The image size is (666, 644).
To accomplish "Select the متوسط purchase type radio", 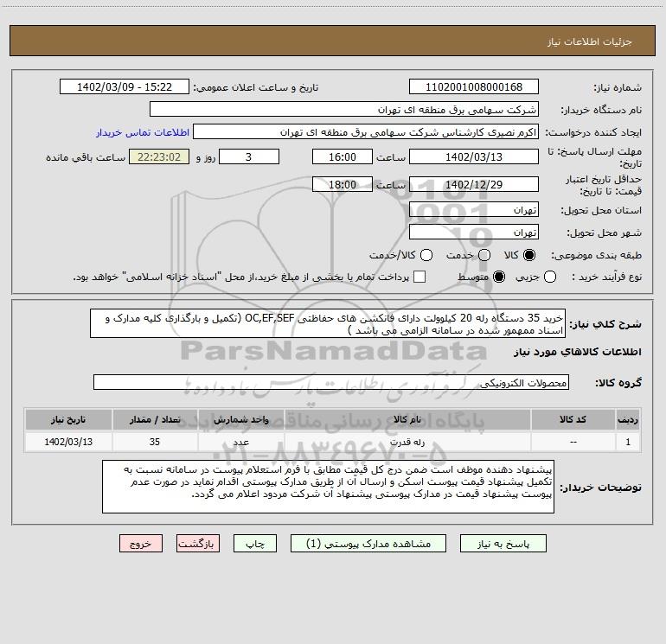I will 499,277.
